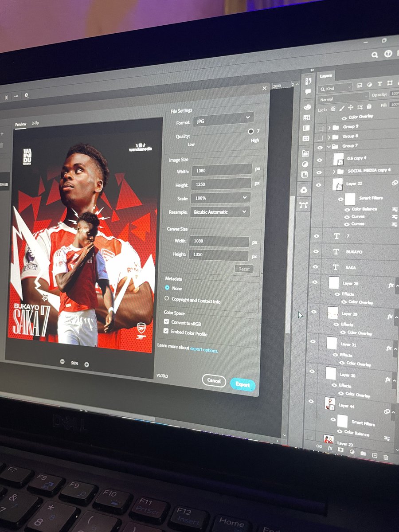Add a layer mask icon

340,450
